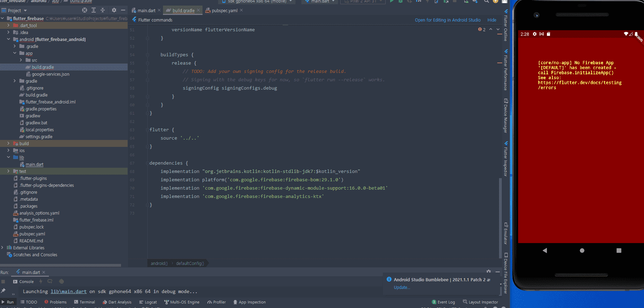Expand the src folder
The width and height of the screenshot is (644, 308).
click(x=21, y=60)
